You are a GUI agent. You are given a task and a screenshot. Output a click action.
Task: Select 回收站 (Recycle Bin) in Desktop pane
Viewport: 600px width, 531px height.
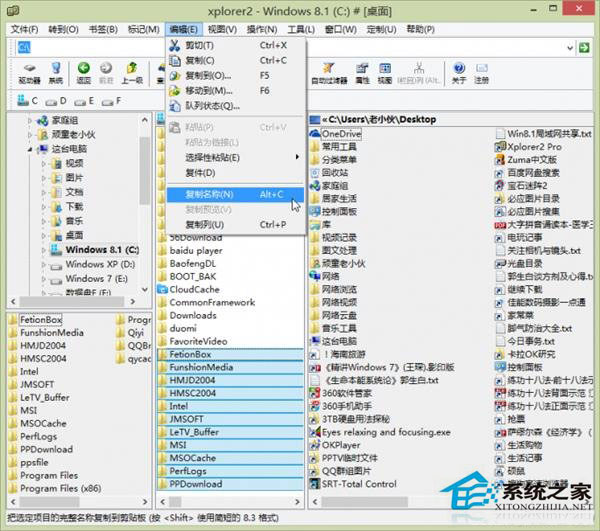(x=329, y=173)
